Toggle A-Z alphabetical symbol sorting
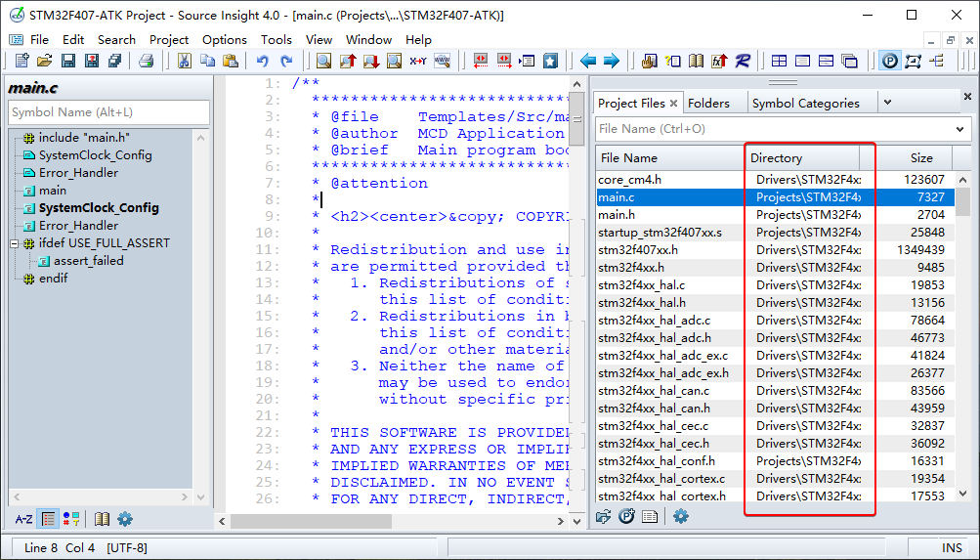Image resolution: width=980 pixels, height=560 pixels. [x=23, y=519]
